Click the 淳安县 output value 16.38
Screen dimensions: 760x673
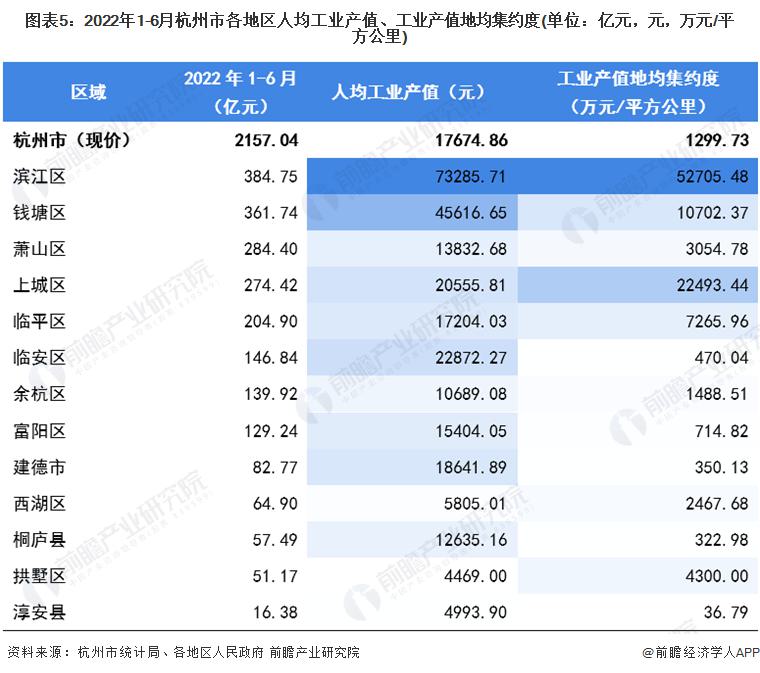(280, 612)
